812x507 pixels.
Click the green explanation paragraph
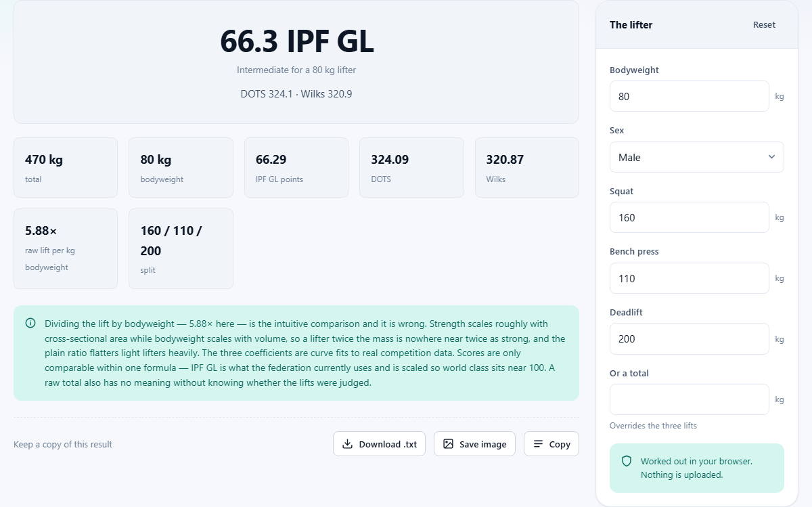(x=305, y=353)
